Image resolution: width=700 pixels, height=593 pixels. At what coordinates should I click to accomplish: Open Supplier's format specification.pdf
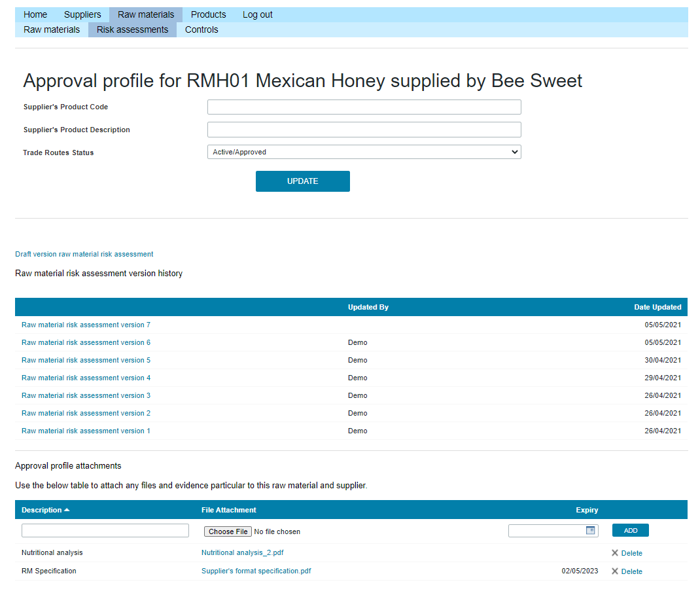click(256, 571)
